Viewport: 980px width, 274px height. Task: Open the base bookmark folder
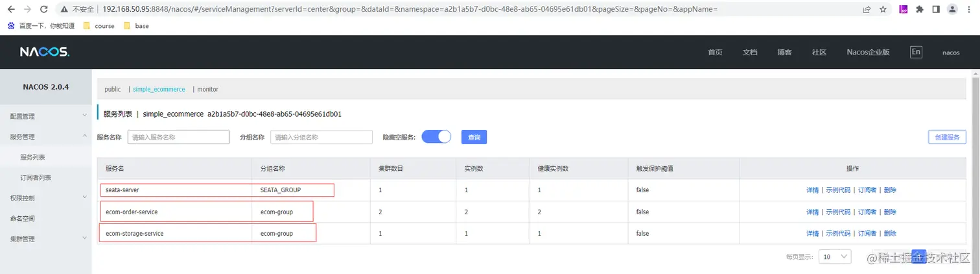pos(136,26)
